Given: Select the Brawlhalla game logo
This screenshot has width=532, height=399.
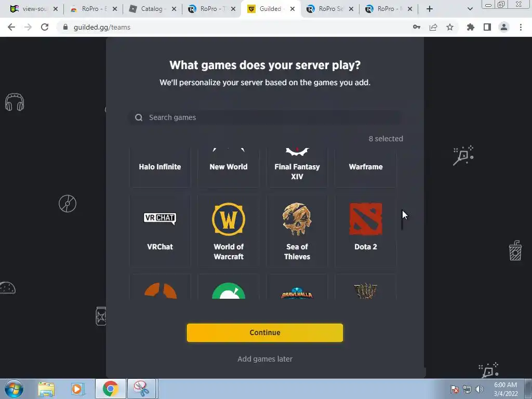Looking at the screenshot, I should click(297, 293).
